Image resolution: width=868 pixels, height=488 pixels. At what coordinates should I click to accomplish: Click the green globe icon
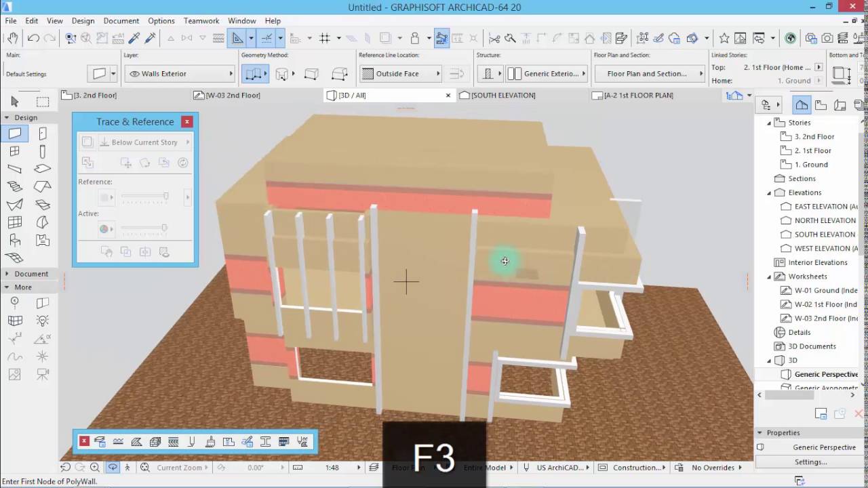point(791,38)
